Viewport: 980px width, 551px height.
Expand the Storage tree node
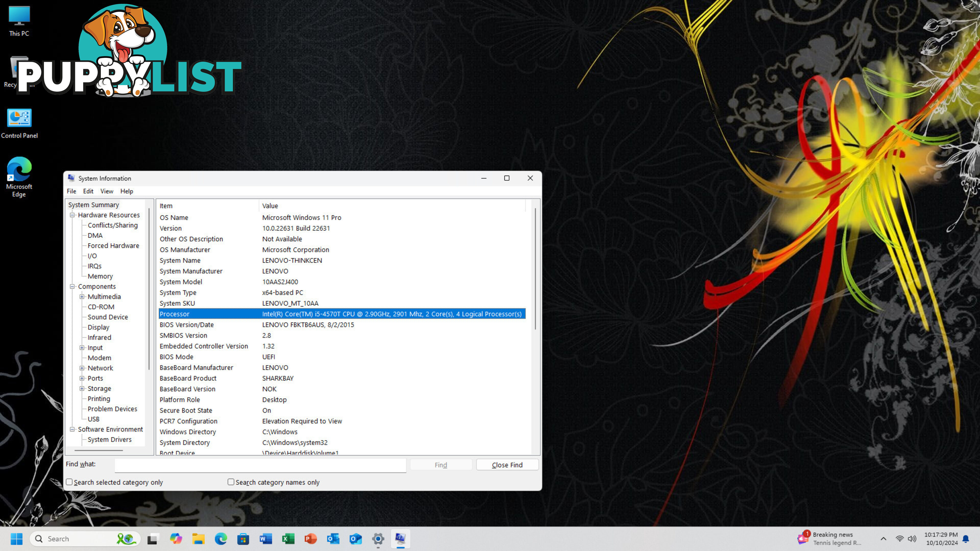point(82,388)
